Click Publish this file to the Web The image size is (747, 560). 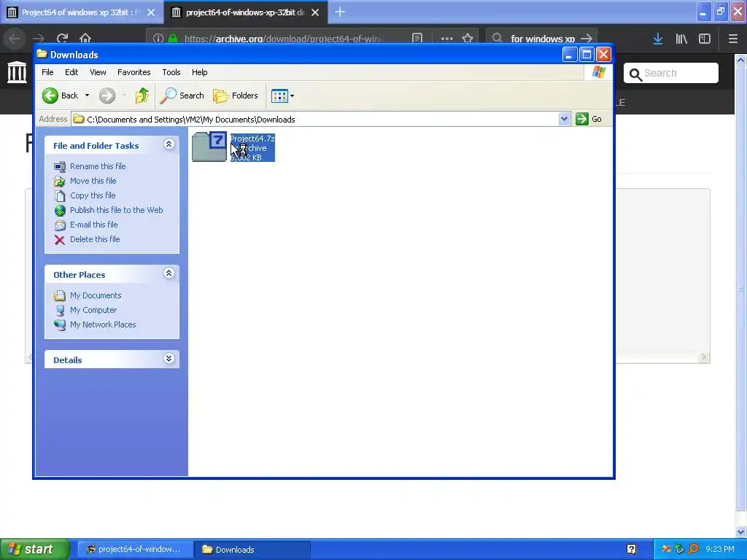click(x=116, y=210)
